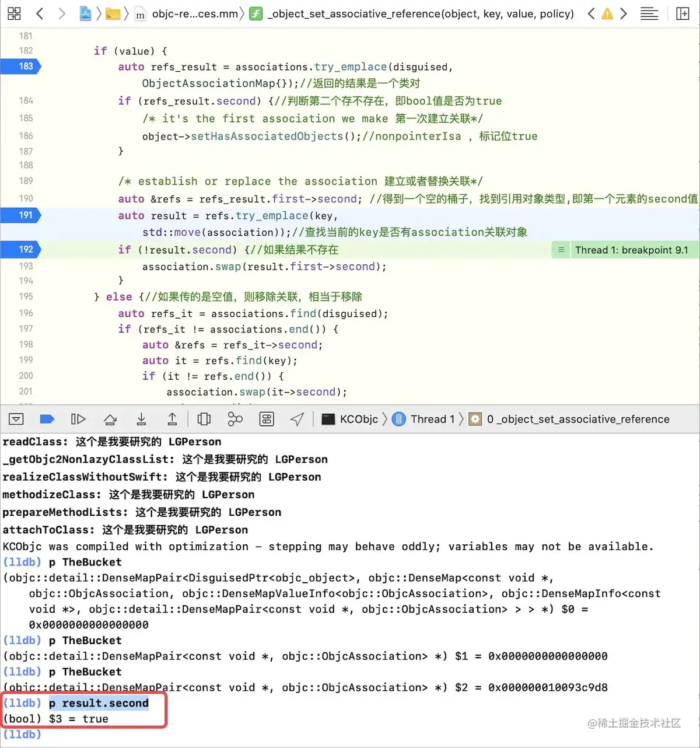Click 'setHasAssociatedObjects' in line 186
The height and width of the screenshot is (748, 700).
pos(267,136)
